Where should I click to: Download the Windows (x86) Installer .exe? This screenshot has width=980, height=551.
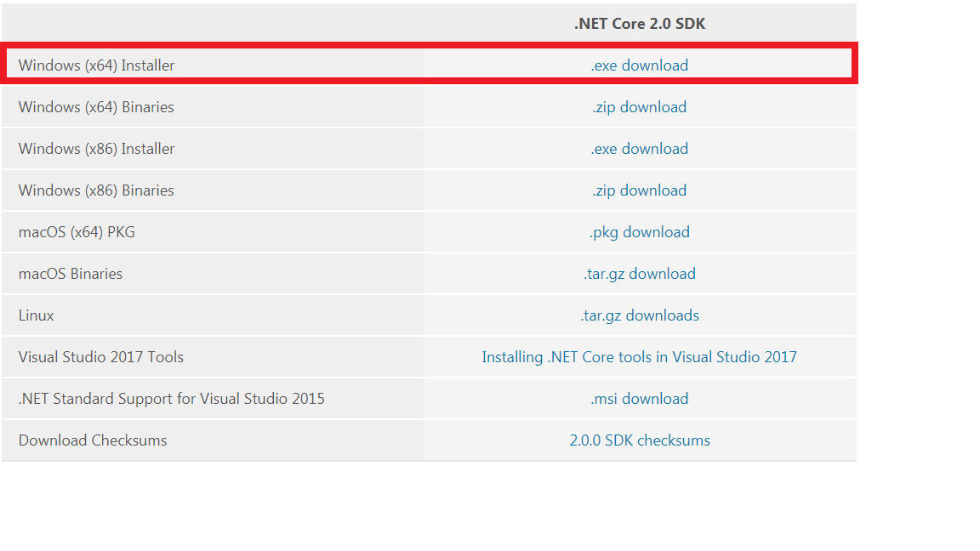[x=640, y=149]
